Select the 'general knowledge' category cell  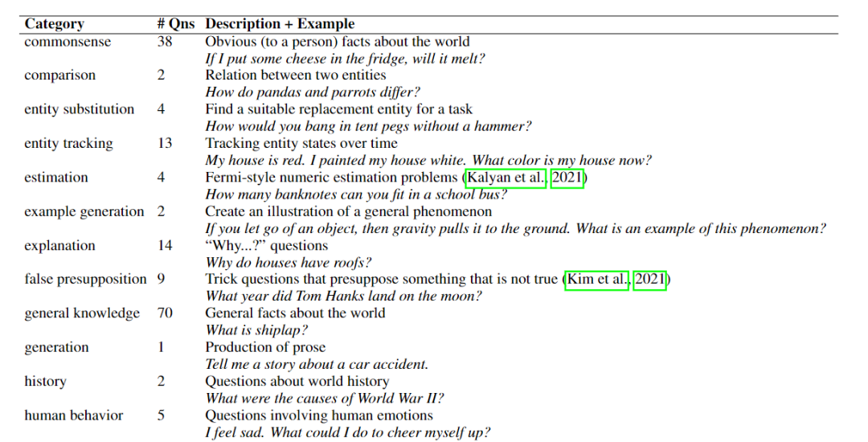pos(82,313)
